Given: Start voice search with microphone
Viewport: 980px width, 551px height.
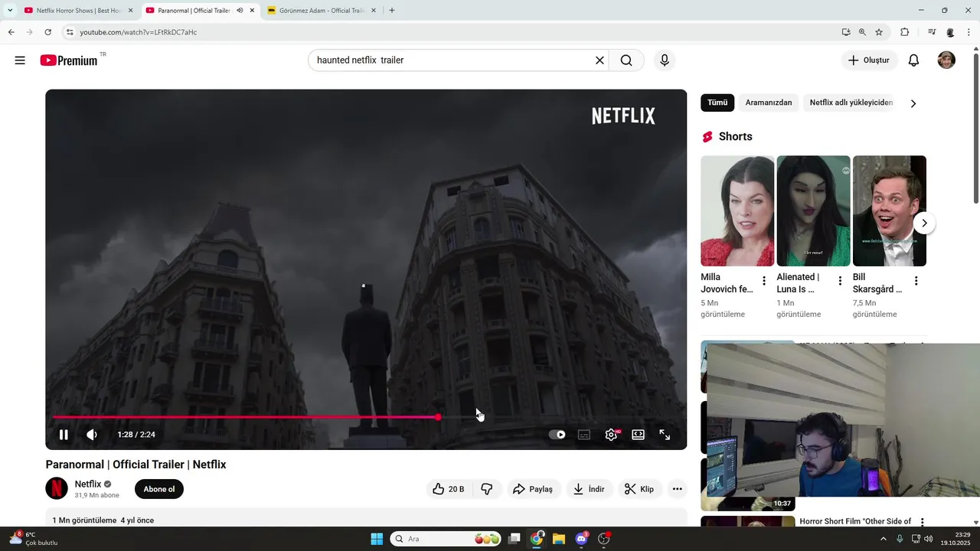Looking at the screenshot, I should (x=665, y=60).
